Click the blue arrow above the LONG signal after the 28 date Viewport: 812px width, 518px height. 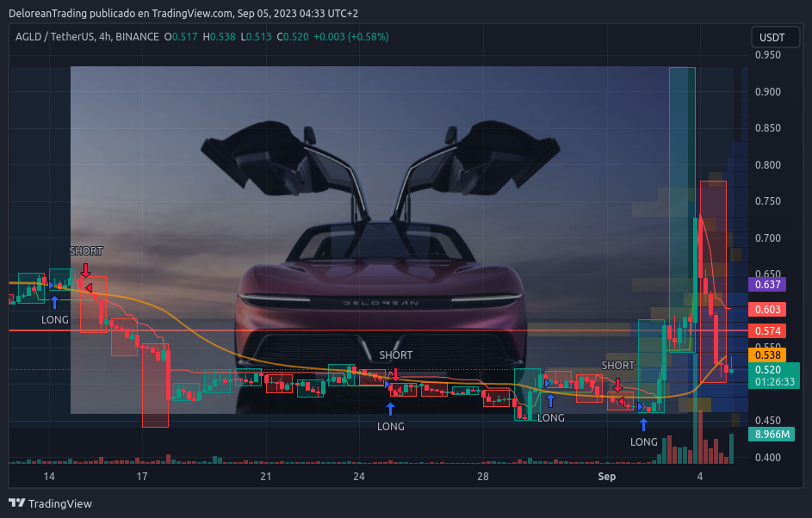(x=550, y=400)
